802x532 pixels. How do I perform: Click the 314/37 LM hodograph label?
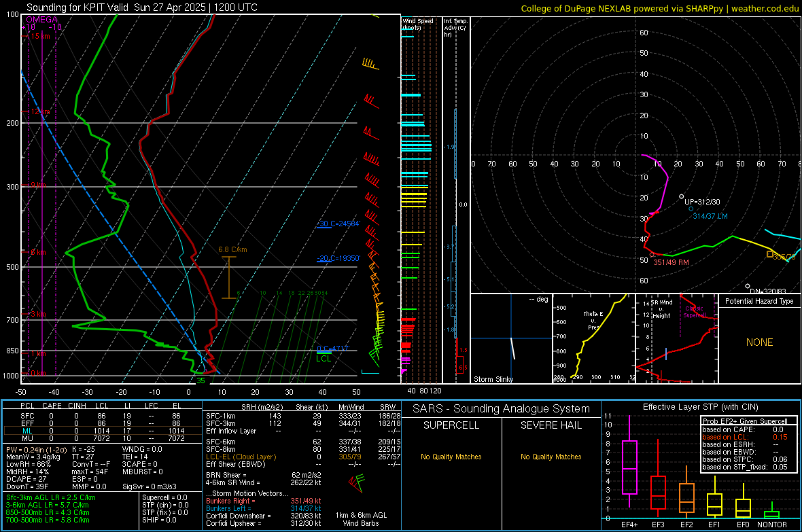710,216
